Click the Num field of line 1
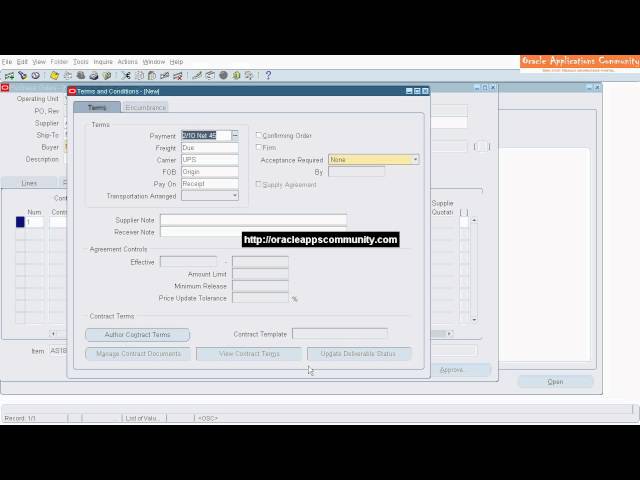This screenshot has height=480, width=640. point(34,222)
